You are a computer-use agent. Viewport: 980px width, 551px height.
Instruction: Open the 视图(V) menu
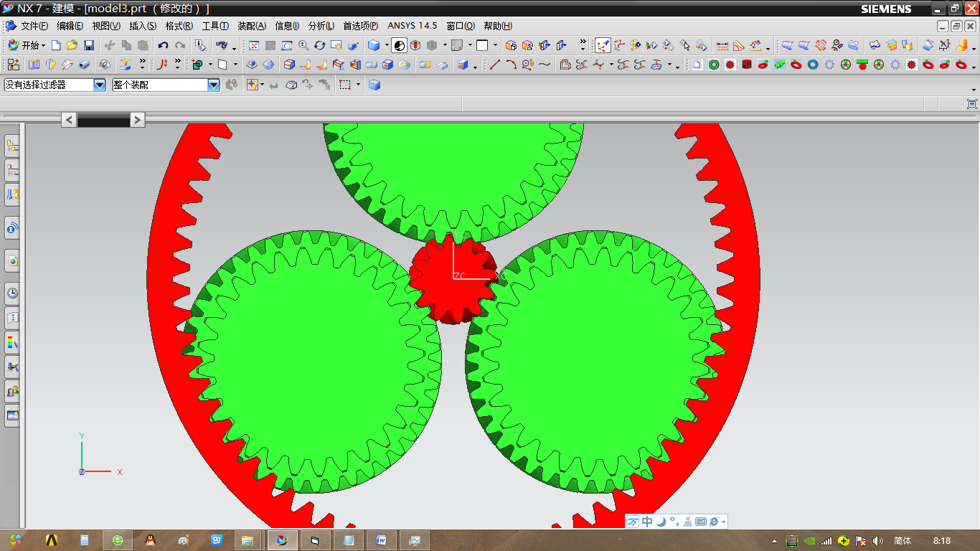click(106, 26)
